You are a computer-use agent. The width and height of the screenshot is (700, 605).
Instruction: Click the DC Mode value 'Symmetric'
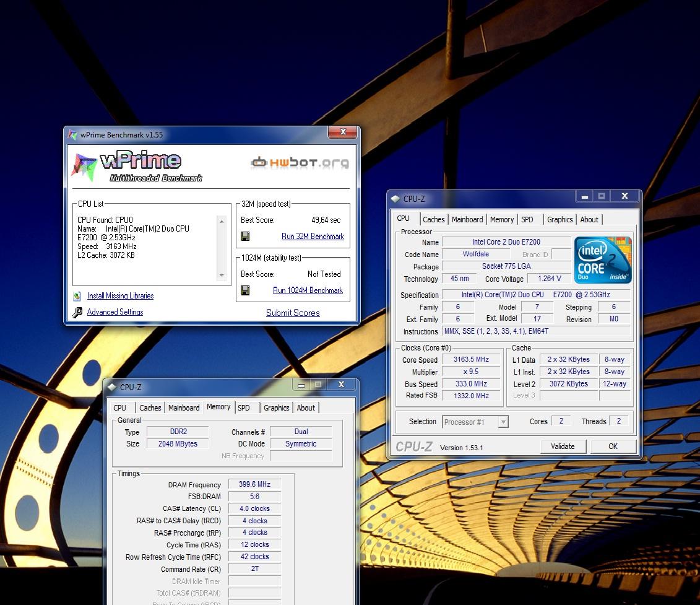[x=301, y=444]
